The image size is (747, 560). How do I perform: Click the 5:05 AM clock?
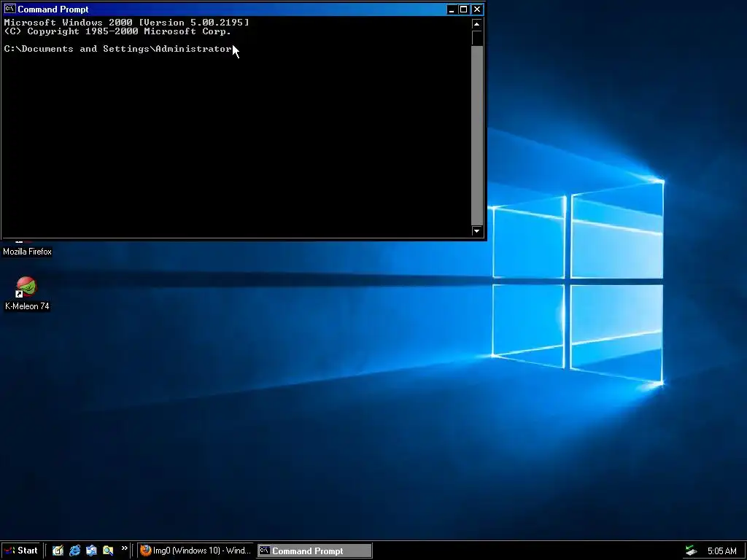721,551
